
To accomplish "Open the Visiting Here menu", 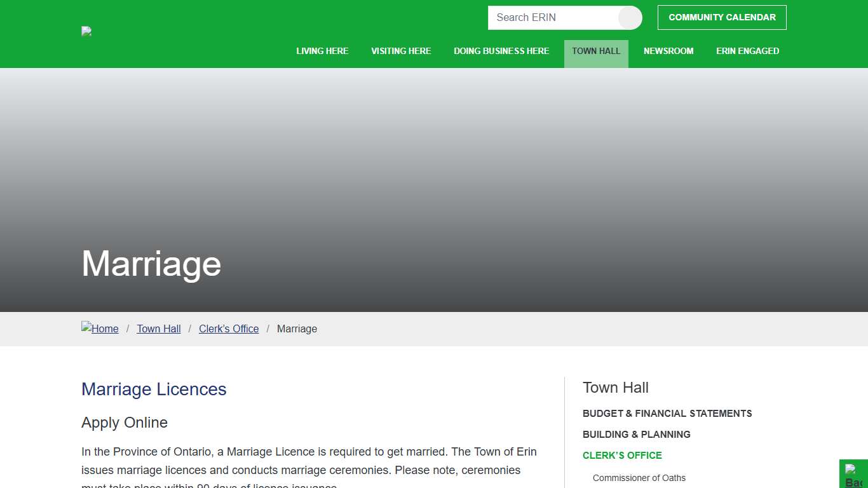I will (x=401, y=51).
